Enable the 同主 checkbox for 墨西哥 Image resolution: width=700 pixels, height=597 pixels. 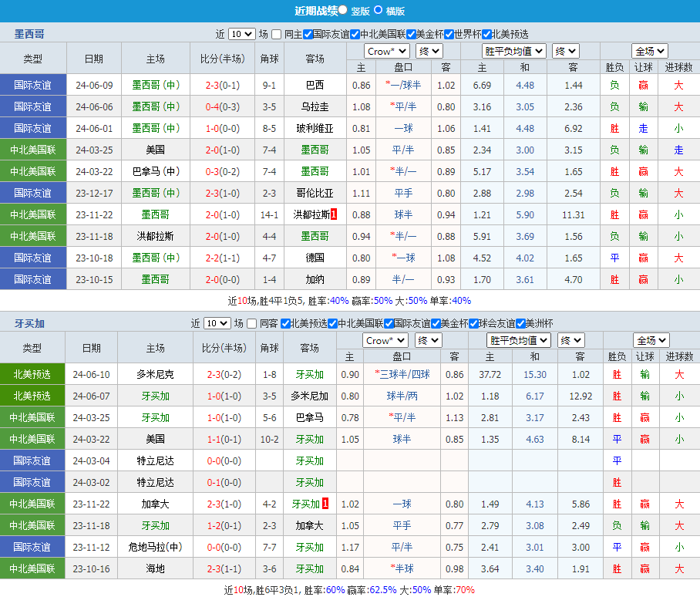tap(278, 34)
